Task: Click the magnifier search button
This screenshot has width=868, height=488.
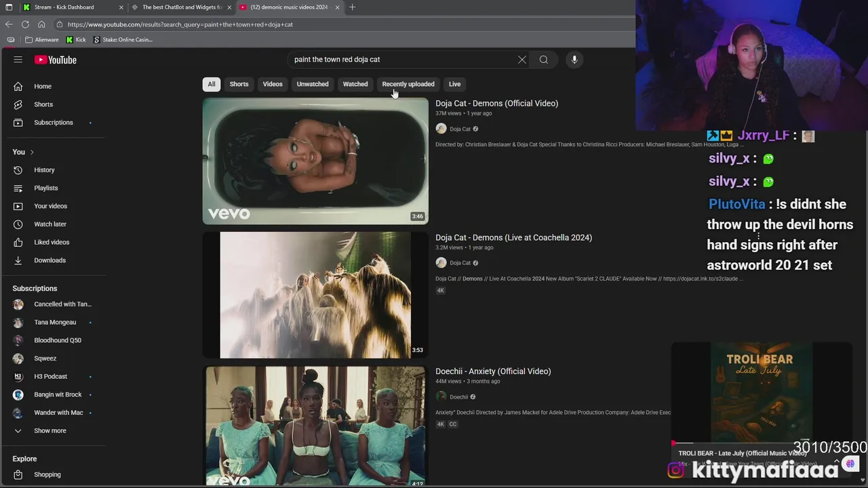Action: 544,60
